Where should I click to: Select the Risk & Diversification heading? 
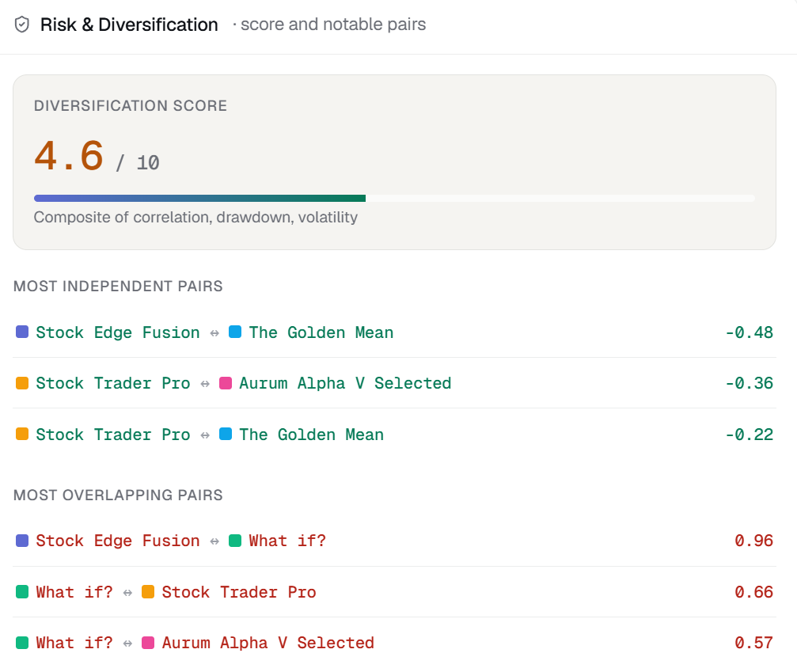tap(129, 25)
